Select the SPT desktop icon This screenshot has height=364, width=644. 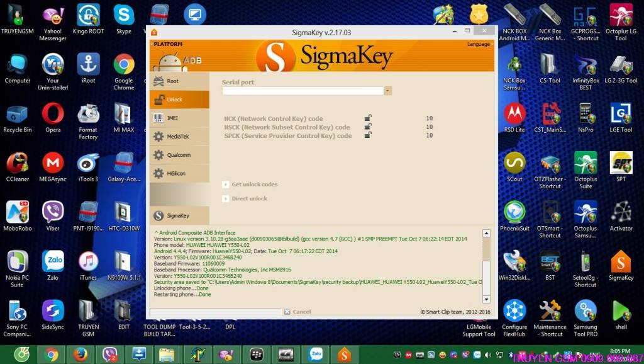click(x=621, y=168)
